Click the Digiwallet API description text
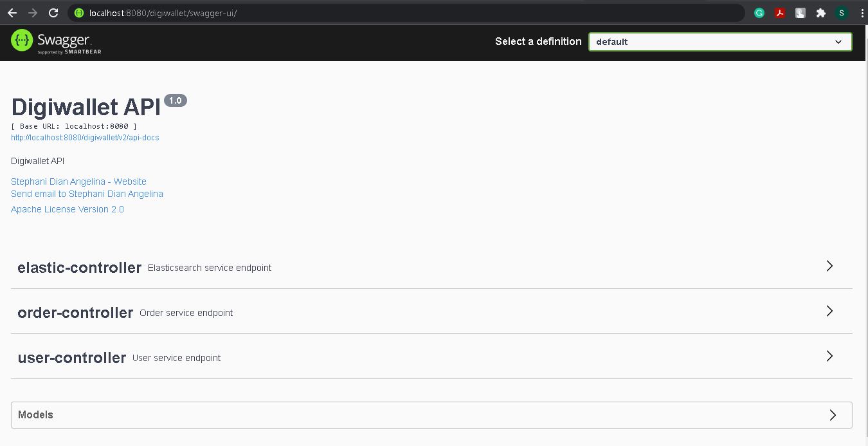The height and width of the screenshot is (446, 868). tap(37, 161)
